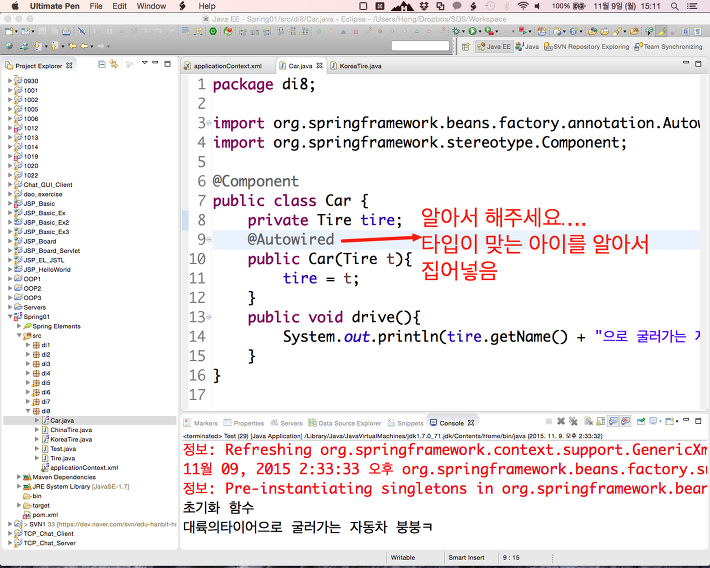Select ChinaTire.java in Project Explorer
The image size is (710, 568).
71,430
